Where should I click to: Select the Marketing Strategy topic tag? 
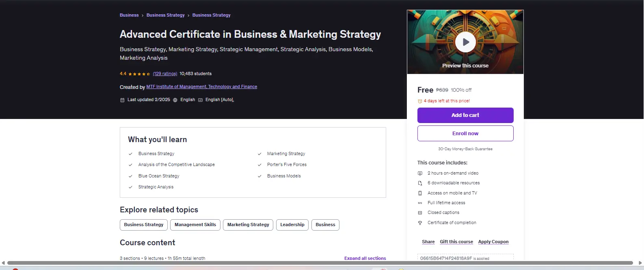248,225
